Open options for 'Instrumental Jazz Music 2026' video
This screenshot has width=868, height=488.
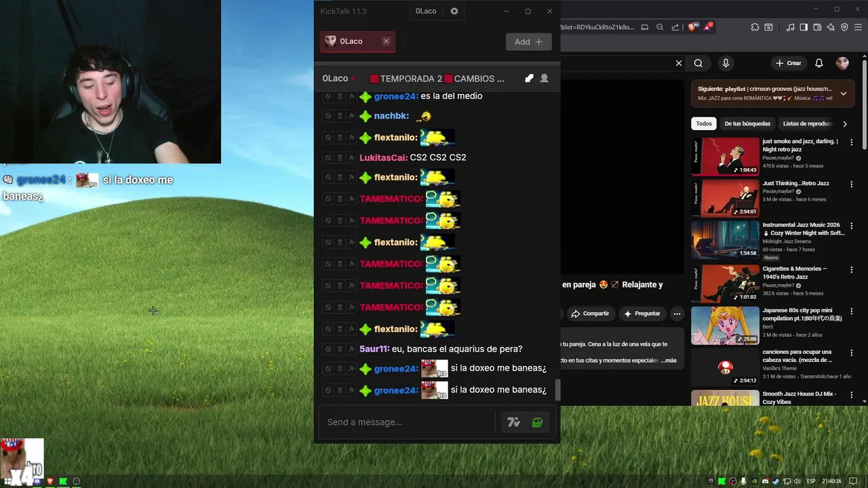click(x=852, y=226)
